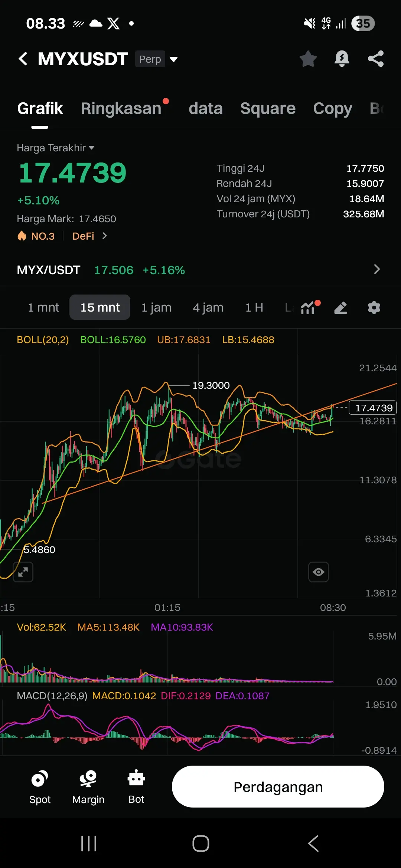Select the 1 mnt timeframe

click(43, 307)
